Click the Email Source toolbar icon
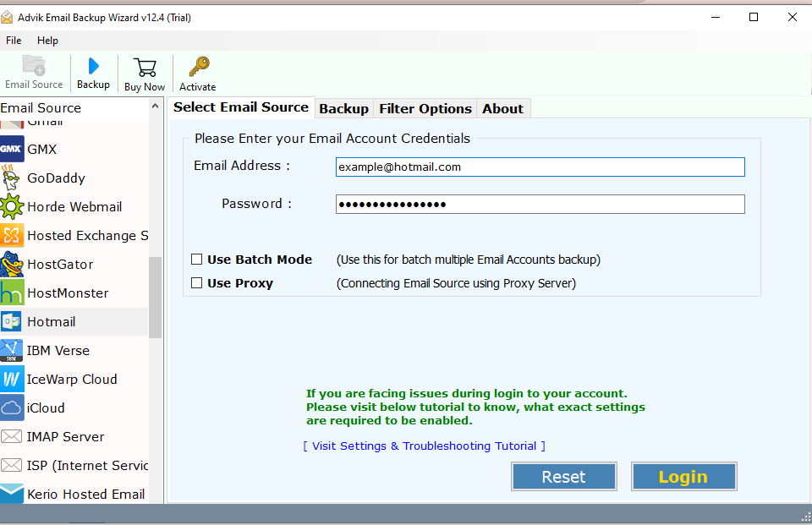Viewport: 812px width, 525px height. tap(34, 66)
